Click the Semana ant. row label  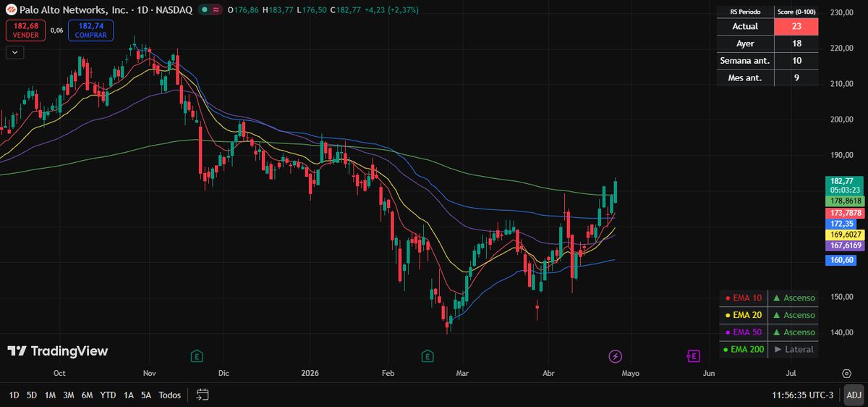pyautogui.click(x=745, y=61)
